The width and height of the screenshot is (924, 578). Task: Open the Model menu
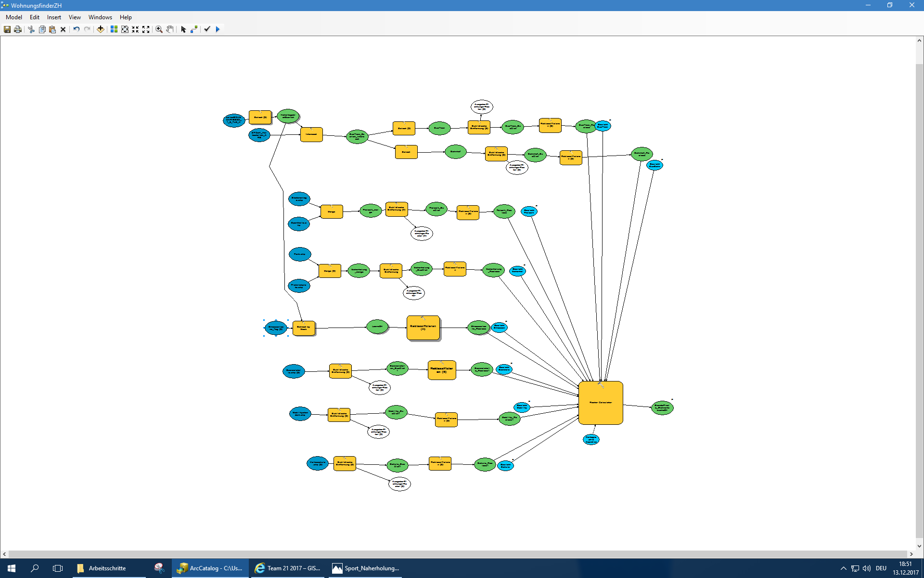click(14, 17)
